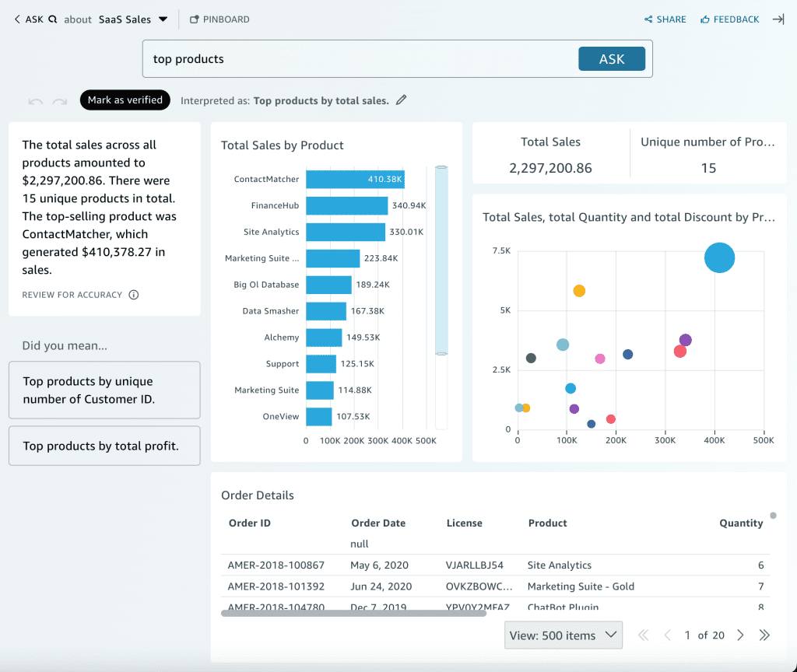Select suggestion Top products by total profit

(104, 446)
